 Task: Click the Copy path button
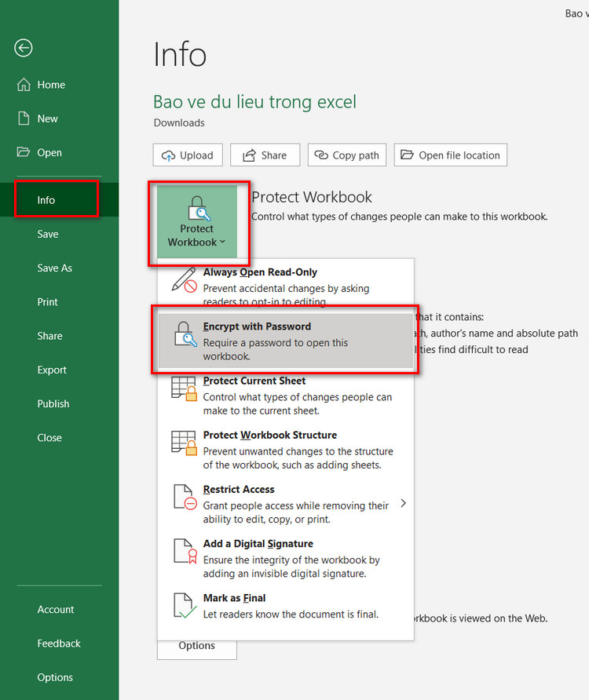pos(347,155)
